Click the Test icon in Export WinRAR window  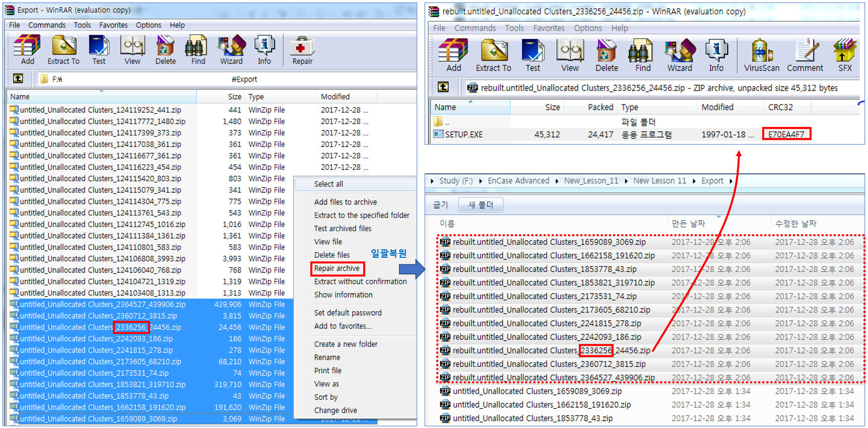point(99,50)
